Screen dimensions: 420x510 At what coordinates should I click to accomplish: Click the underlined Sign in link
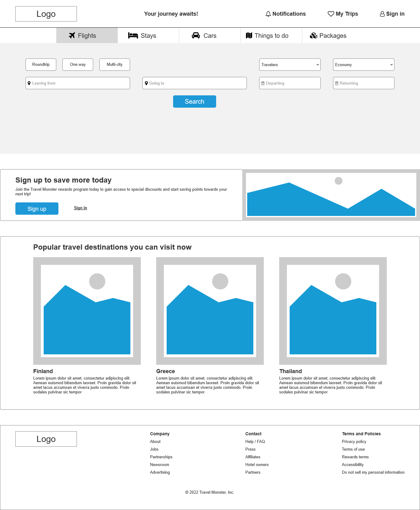pos(81,208)
